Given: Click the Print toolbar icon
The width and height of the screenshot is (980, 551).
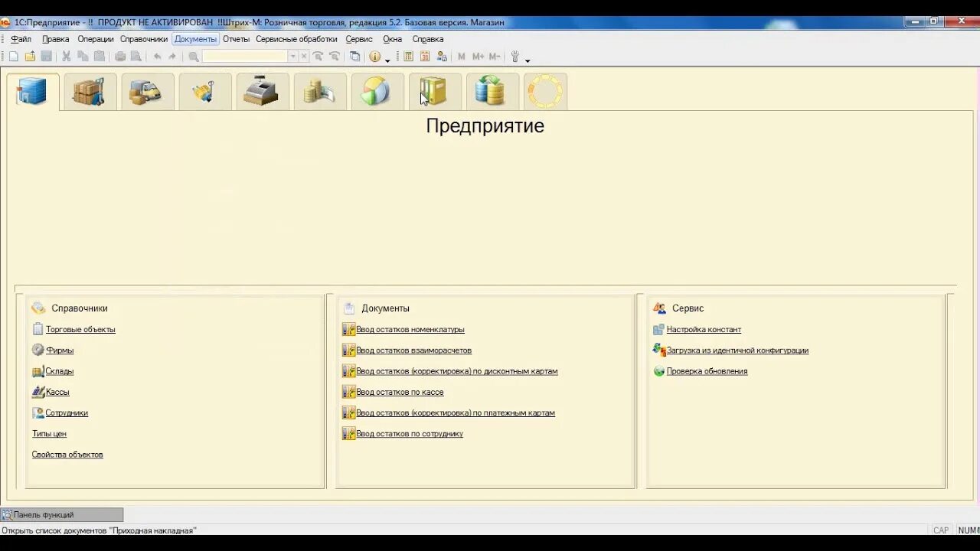Looking at the screenshot, I should (x=120, y=57).
